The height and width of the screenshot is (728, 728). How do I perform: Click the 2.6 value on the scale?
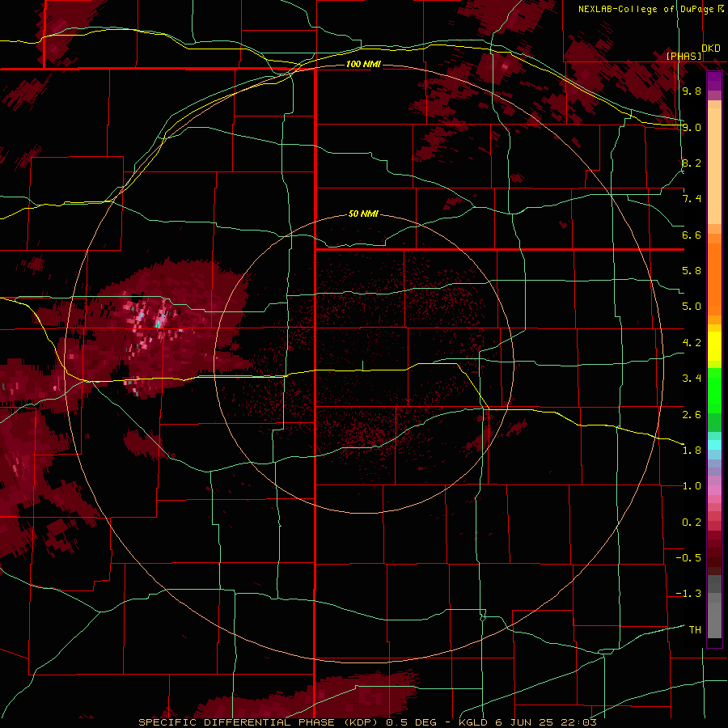[692, 415]
